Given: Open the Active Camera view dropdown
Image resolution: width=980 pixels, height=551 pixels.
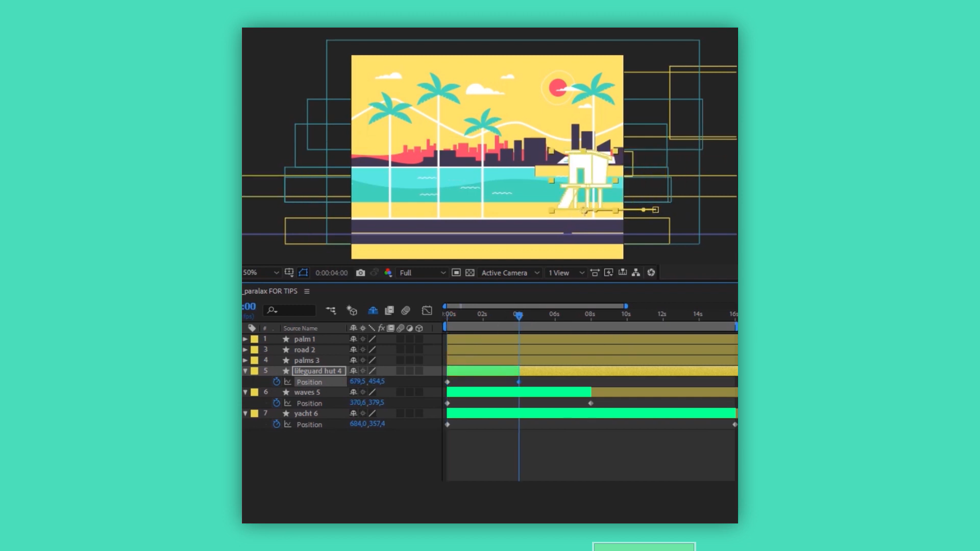Looking at the screenshot, I should [510, 273].
